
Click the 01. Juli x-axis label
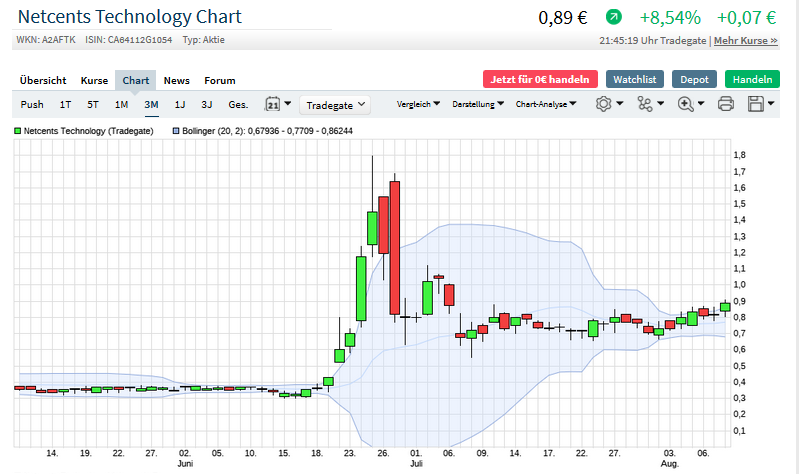416,458
